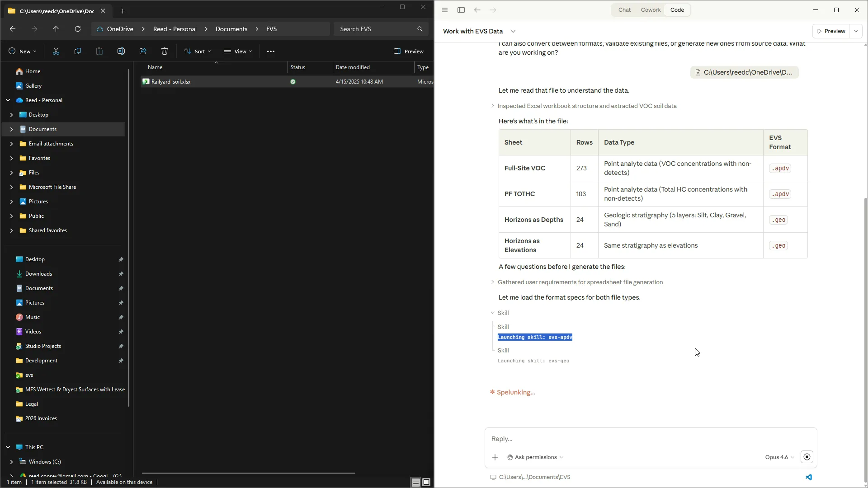The height and width of the screenshot is (488, 868).
Task: Click the Preview button in Claude window
Action: pyautogui.click(x=831, y=31)
